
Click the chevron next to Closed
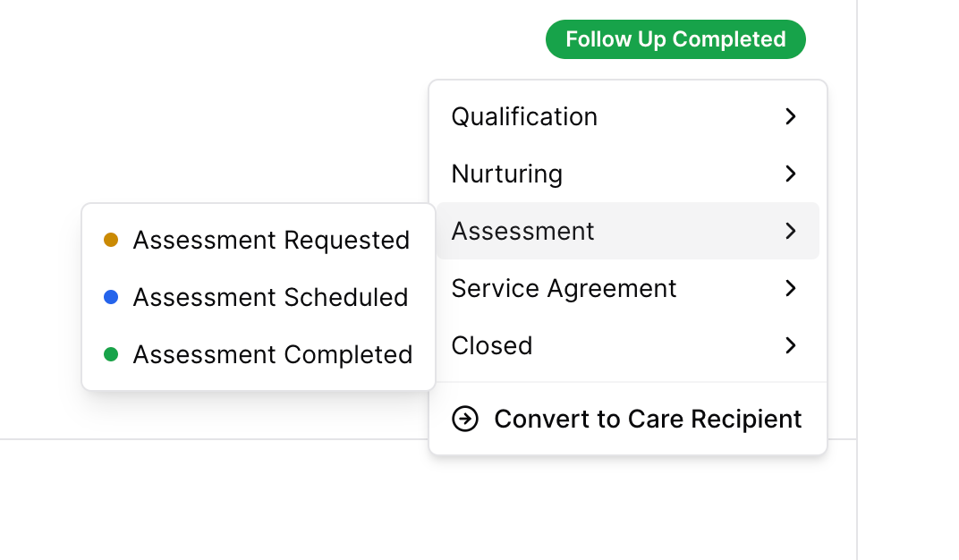pos(790,345)
